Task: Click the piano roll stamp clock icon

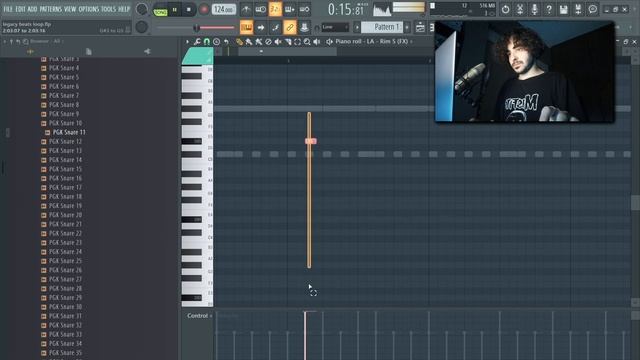Action: coord(216,42)
